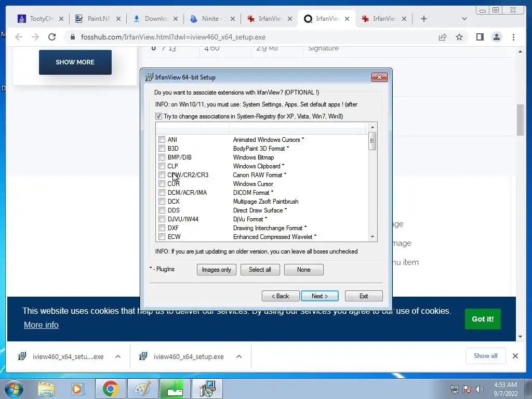Bookmark this page with the star icon
532x399 pixels.
point(459,37)
